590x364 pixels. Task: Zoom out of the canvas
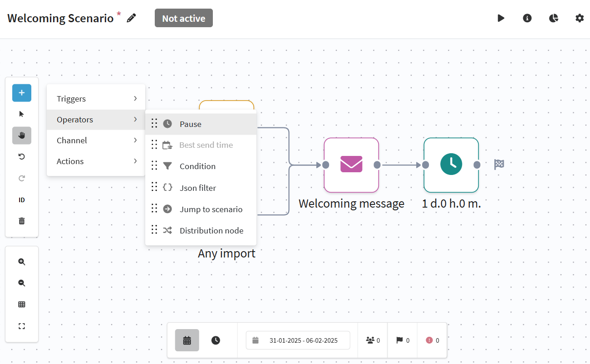pyautogui.click(x=22, y=283)
